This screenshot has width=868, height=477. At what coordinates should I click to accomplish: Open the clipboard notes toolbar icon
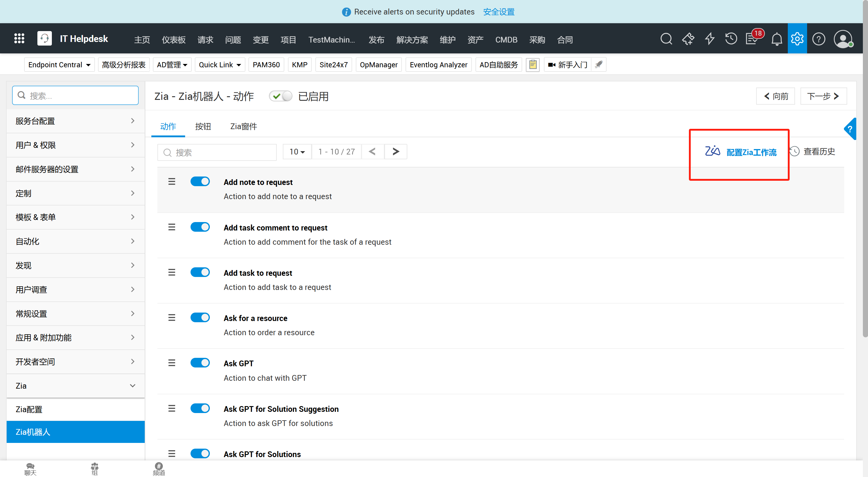[532, 65]
